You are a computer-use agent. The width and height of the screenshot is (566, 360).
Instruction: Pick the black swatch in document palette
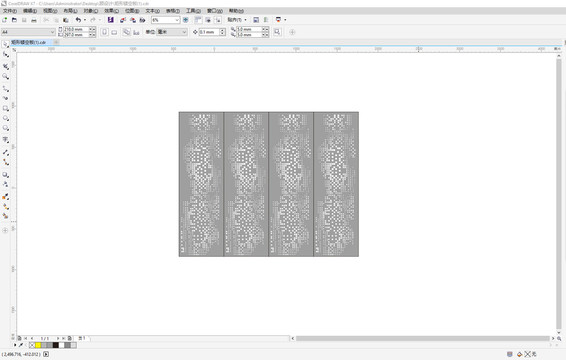[x=56, y=345]
